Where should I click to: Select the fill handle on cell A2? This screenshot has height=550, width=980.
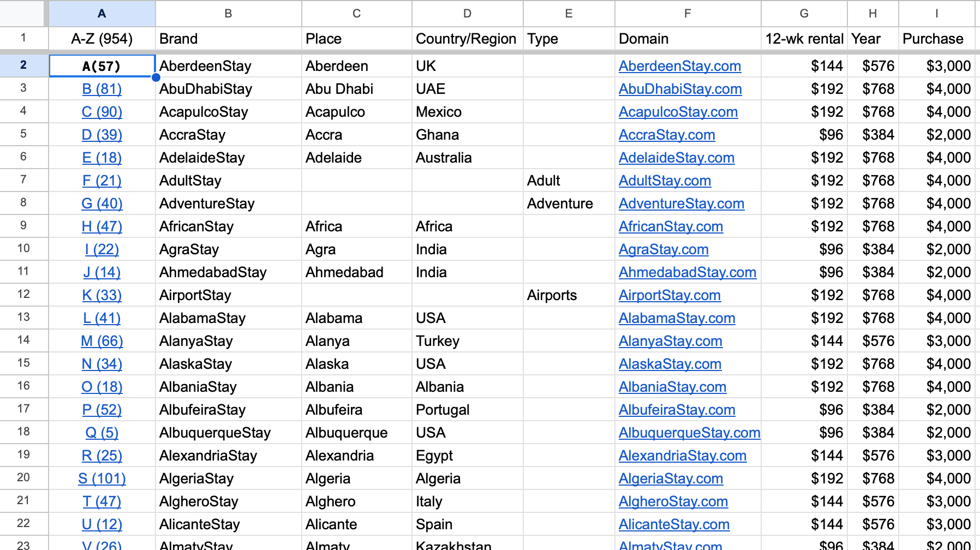tap(156, 77)
